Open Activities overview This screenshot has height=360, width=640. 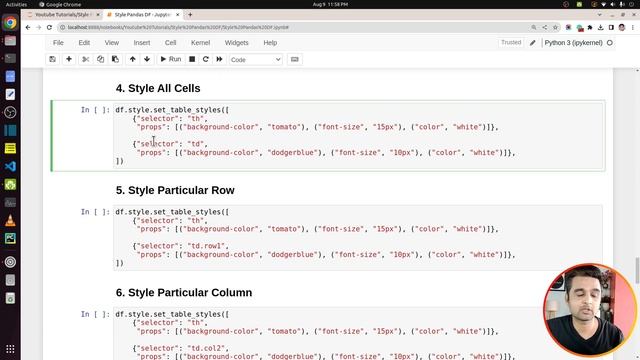click(x=16, y=4)
